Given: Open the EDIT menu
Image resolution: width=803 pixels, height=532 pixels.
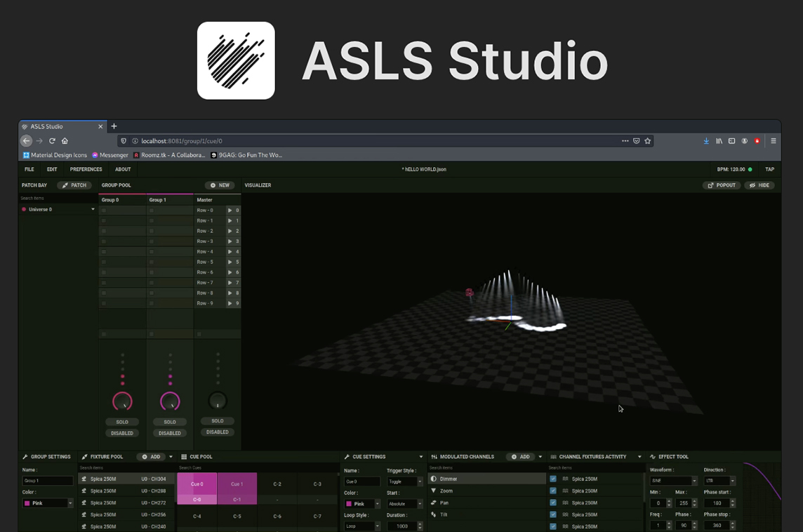Looking at the screenshot, I should [52, 169].
